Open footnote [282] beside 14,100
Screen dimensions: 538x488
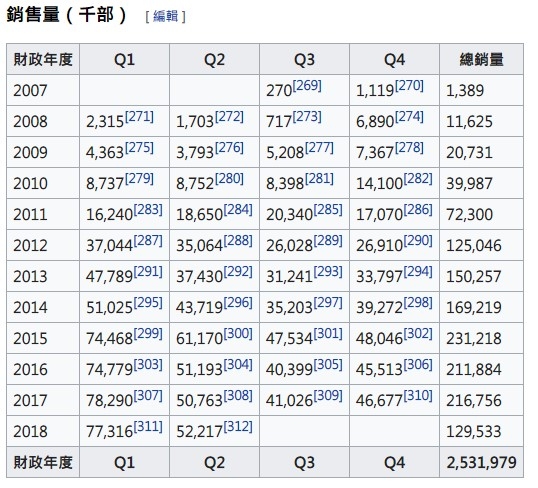(x=418, y=178)
